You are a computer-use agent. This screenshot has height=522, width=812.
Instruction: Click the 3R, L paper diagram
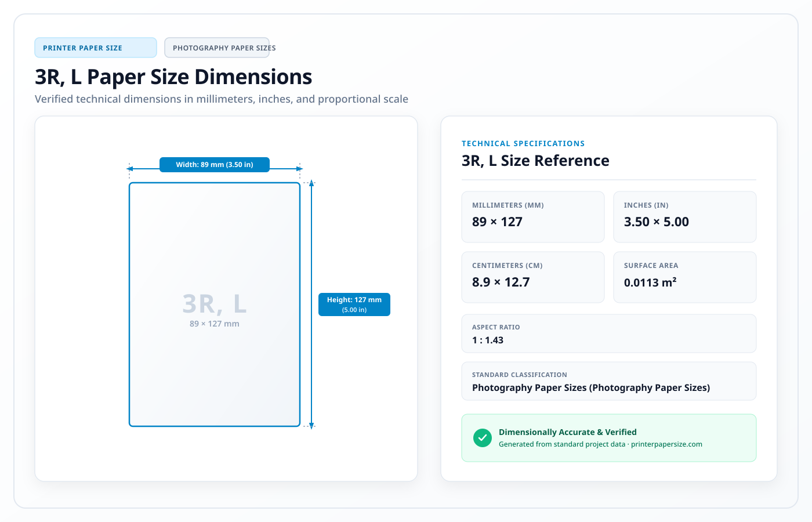(x=215, y=304)
